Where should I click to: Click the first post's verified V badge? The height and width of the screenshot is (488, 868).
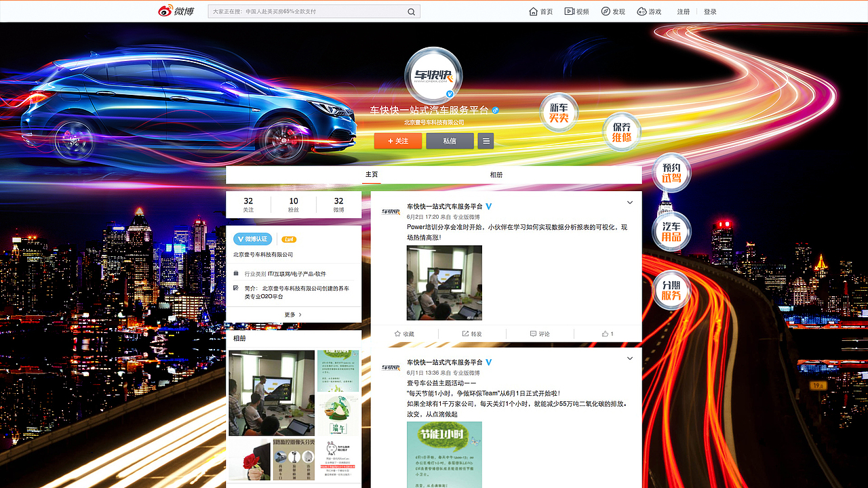[488, 206]
